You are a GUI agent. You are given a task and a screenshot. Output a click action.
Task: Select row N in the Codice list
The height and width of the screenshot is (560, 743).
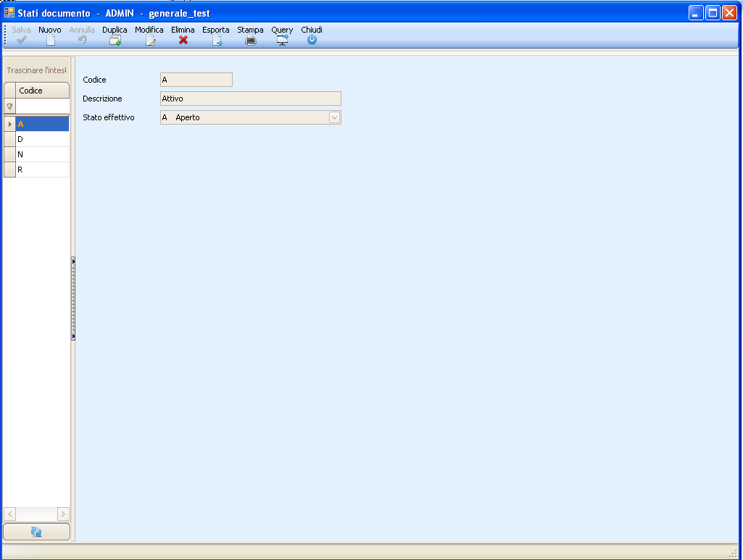[x=42, y=154]
